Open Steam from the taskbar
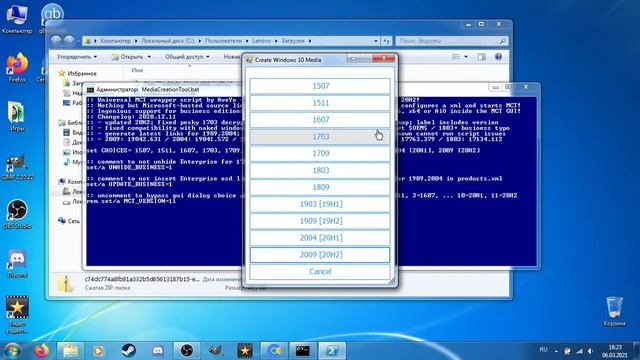 [129, 351]
